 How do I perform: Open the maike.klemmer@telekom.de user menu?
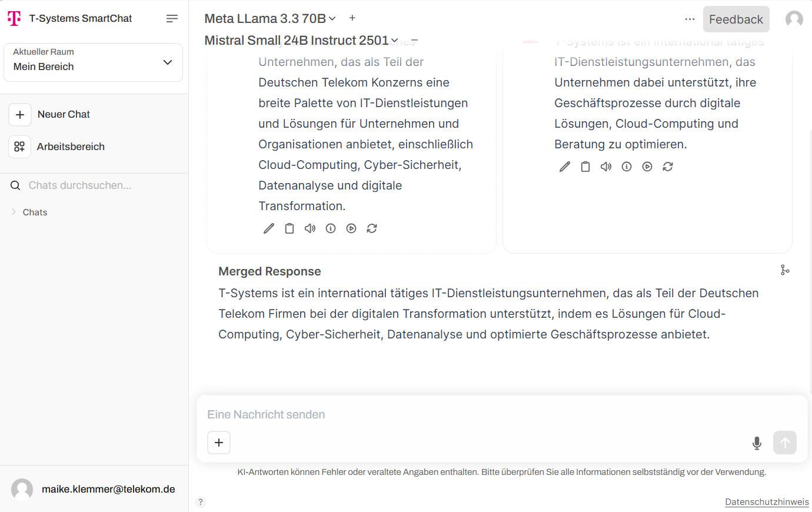click(94, 489)
